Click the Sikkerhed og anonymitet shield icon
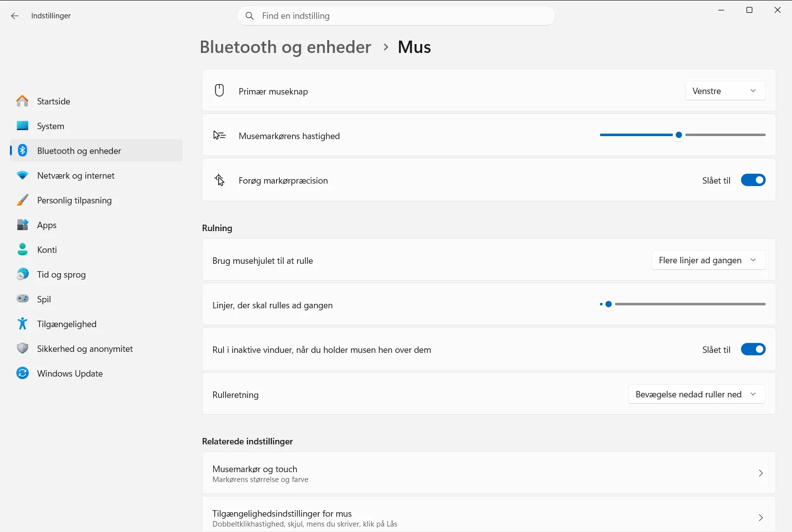The height and width of the screenshot is (532, 792). [x=22, y=348]
